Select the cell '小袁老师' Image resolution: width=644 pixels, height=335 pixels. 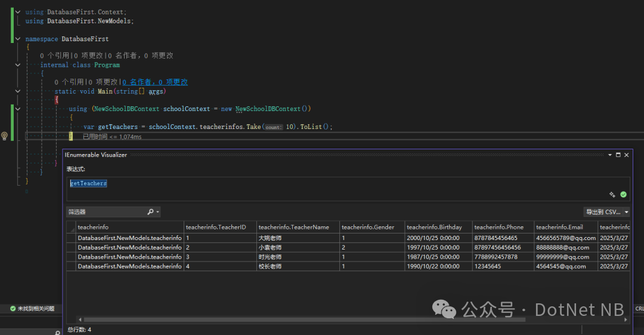pyautogui.click(x=298, y=247)
